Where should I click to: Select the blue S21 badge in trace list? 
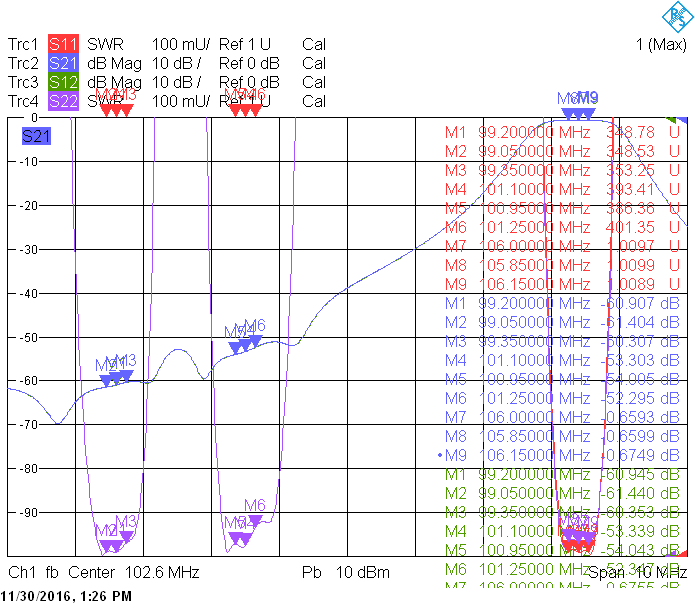coord(63,63)
